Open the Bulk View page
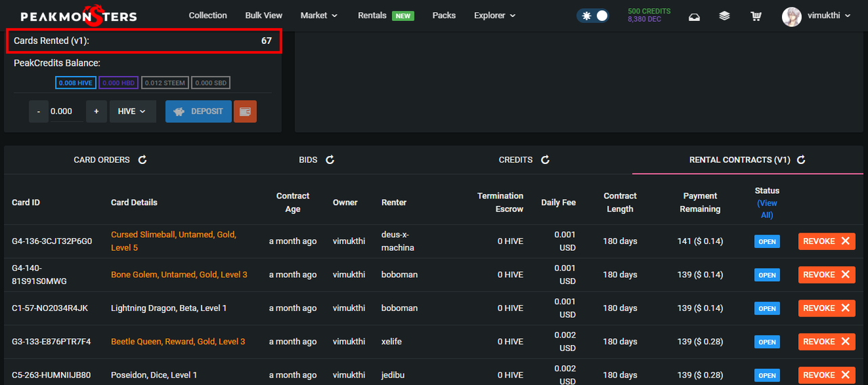868x385 pixels. [x=264, y=16]
